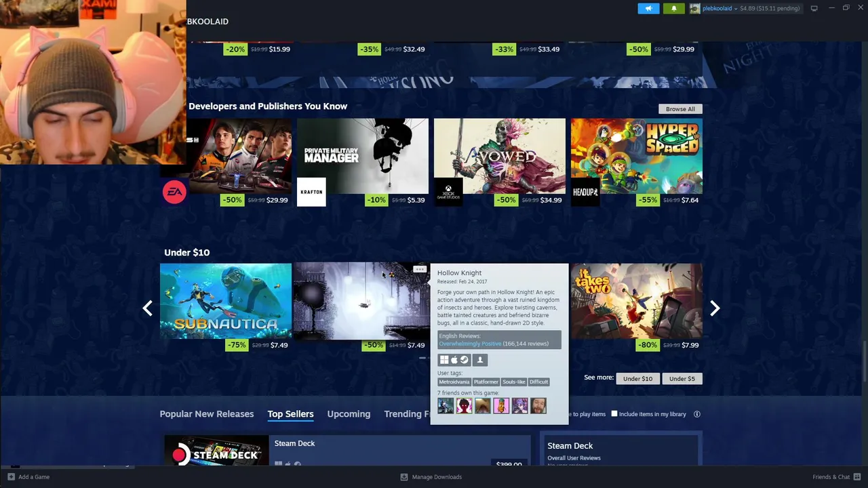Click the Add a Game plus icon

coord(11,477)
